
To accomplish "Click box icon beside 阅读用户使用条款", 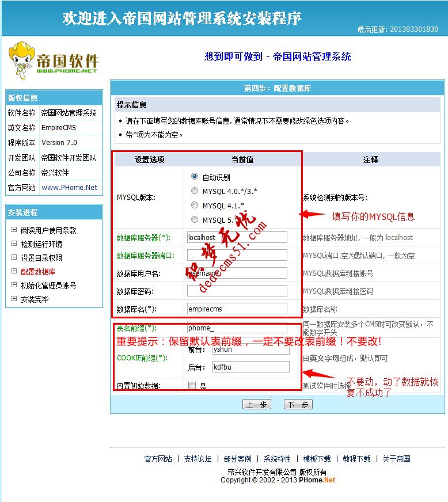I will 14,230.
